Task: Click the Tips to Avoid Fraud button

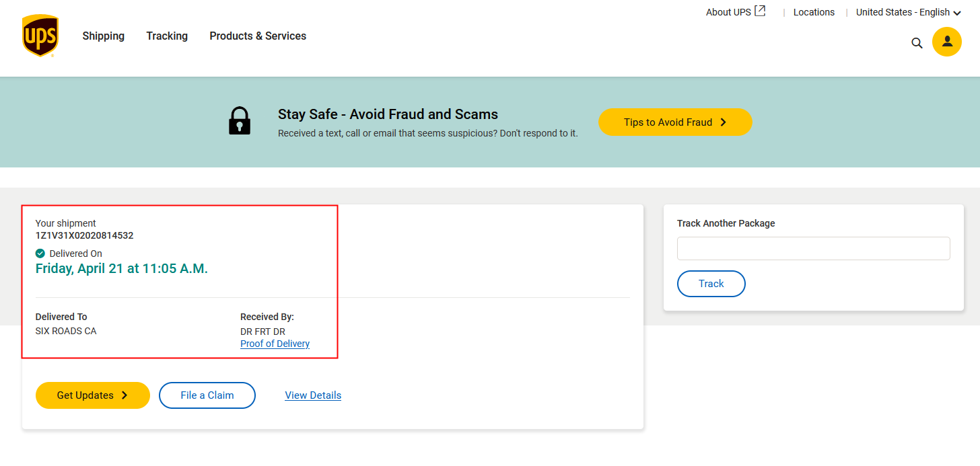Action: [x=675, y=122]
